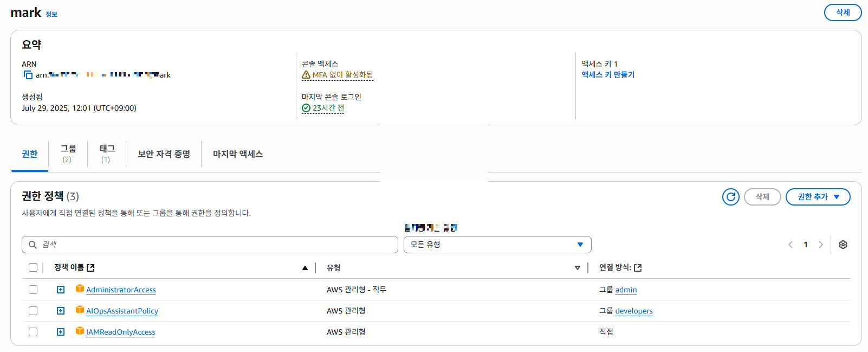Screen dimensions: 868x352
Task: Open the admin group link
Action: click(x=626, y=290)
